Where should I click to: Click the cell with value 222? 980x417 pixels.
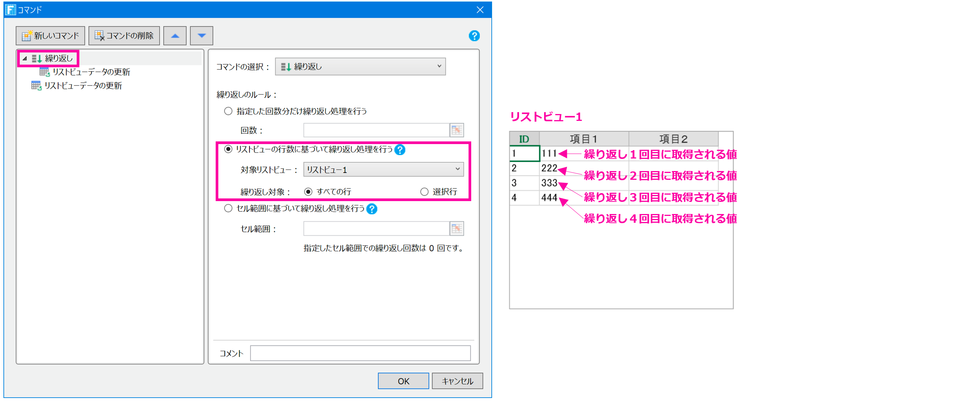(x=584, y=168)
